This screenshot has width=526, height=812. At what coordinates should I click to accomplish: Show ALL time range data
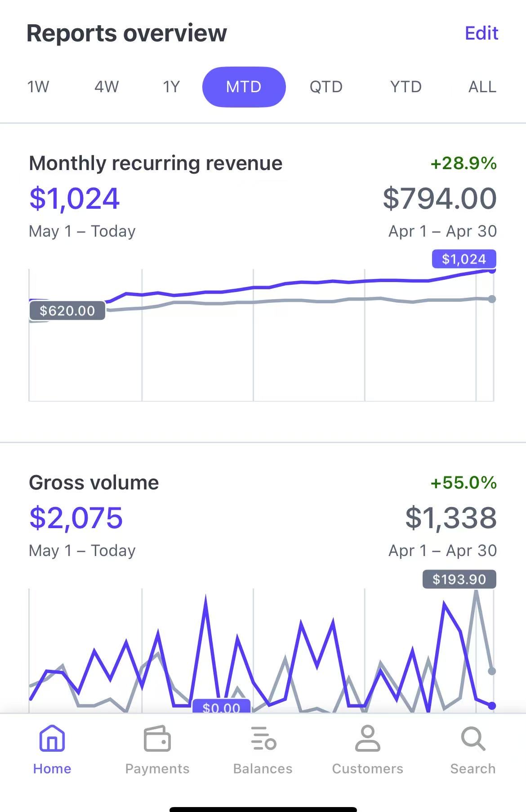(482, 87)
